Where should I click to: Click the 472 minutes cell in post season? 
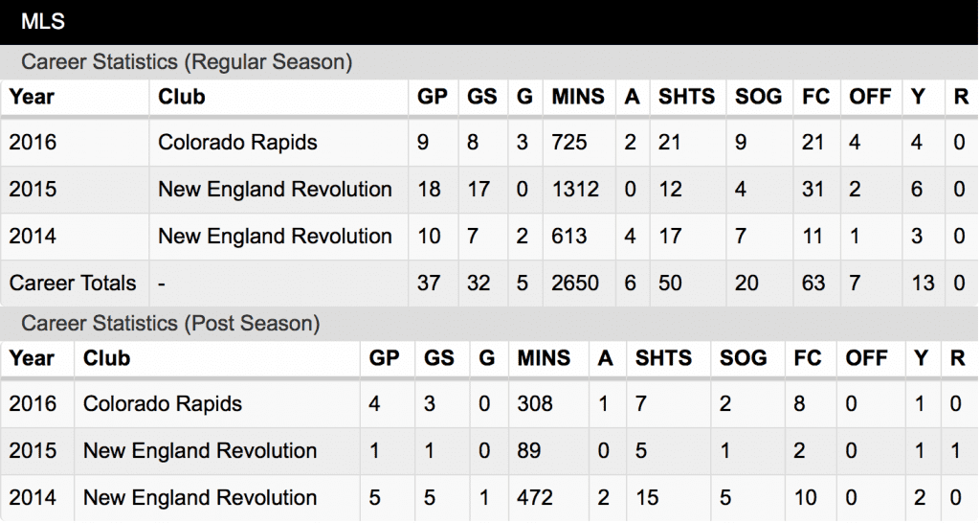click(x=534, y=497)
